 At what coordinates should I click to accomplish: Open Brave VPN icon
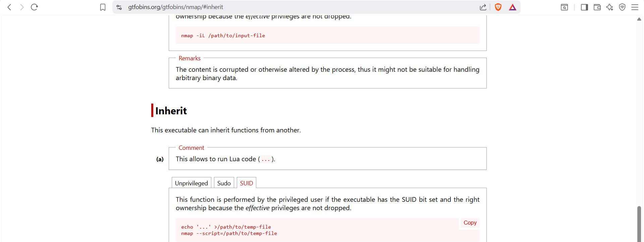pyautogui.click(x=622, y=7)
